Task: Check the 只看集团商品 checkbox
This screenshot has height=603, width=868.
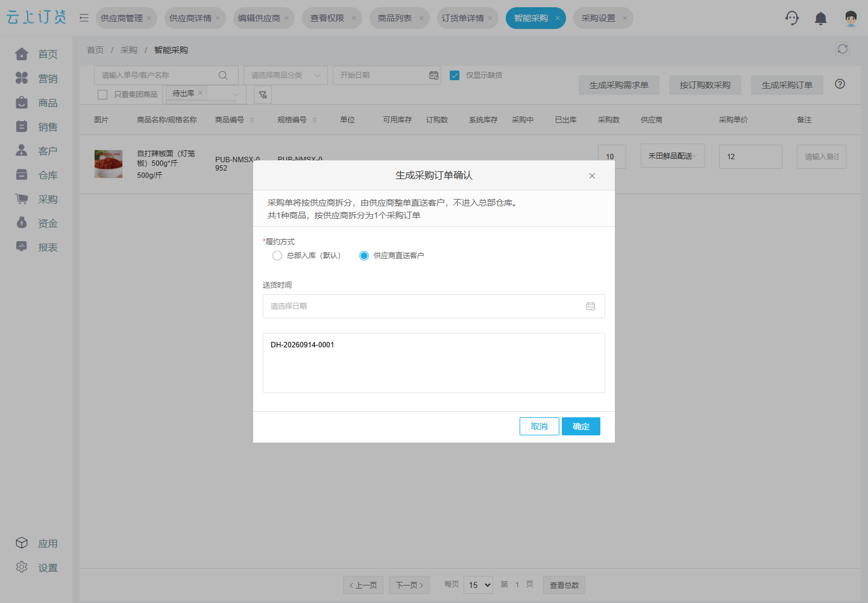Action: coord(102,95)
